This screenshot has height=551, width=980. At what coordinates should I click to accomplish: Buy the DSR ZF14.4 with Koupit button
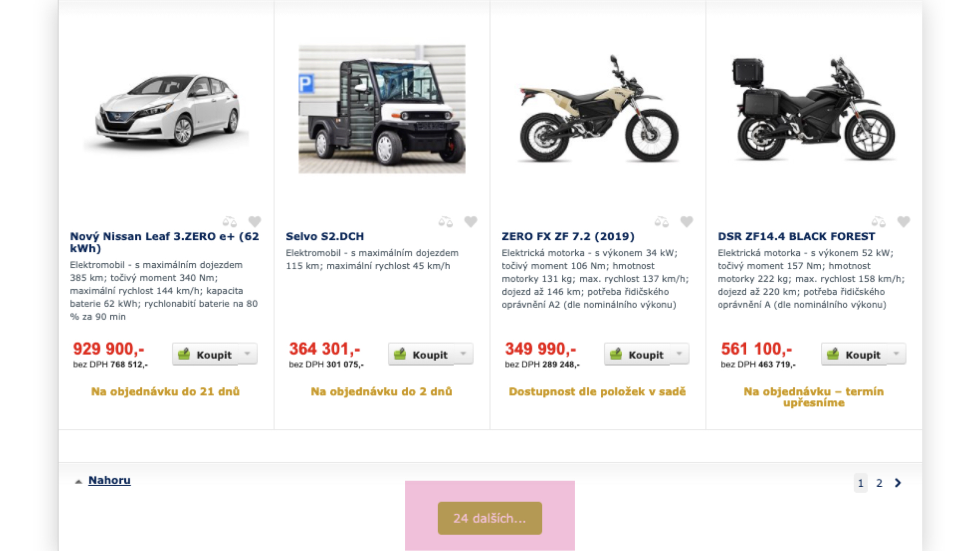(x=854, y=354)
